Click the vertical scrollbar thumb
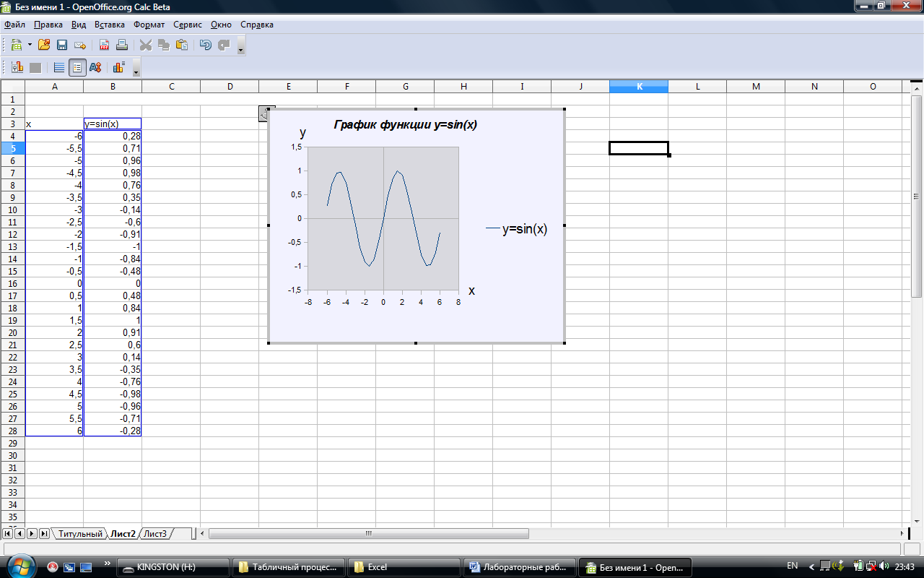The image size is (924, 578). (918, 197)
